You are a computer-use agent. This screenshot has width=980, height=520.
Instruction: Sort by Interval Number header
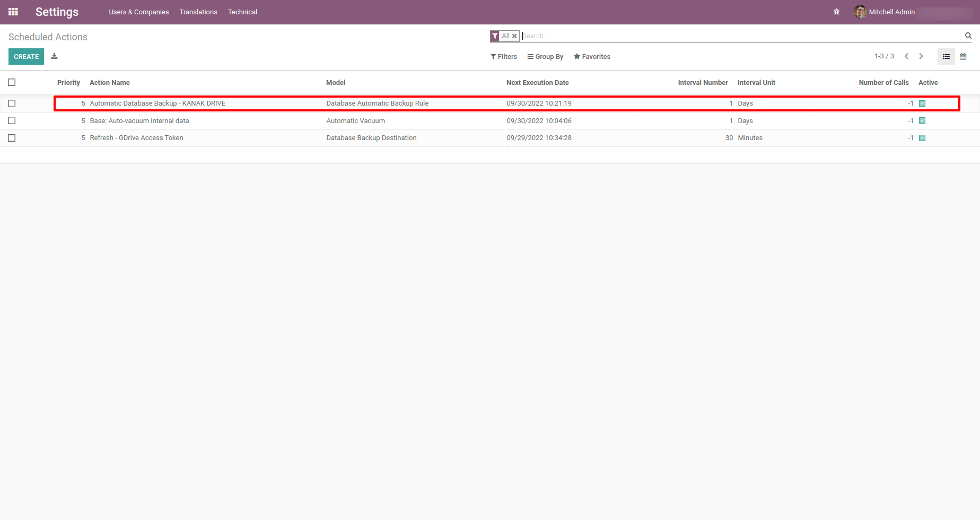click(703, 83)
